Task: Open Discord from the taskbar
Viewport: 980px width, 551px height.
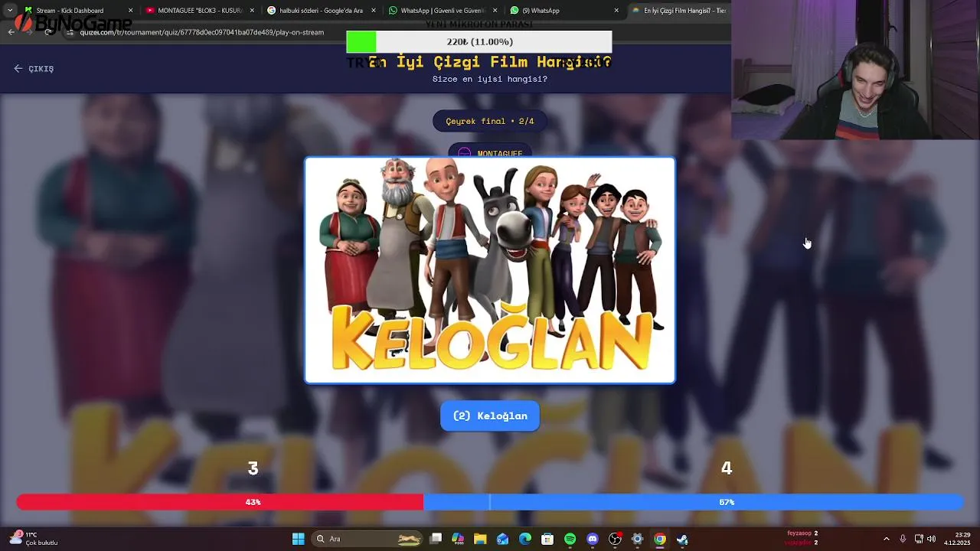Action: click(x=592, y=539)
